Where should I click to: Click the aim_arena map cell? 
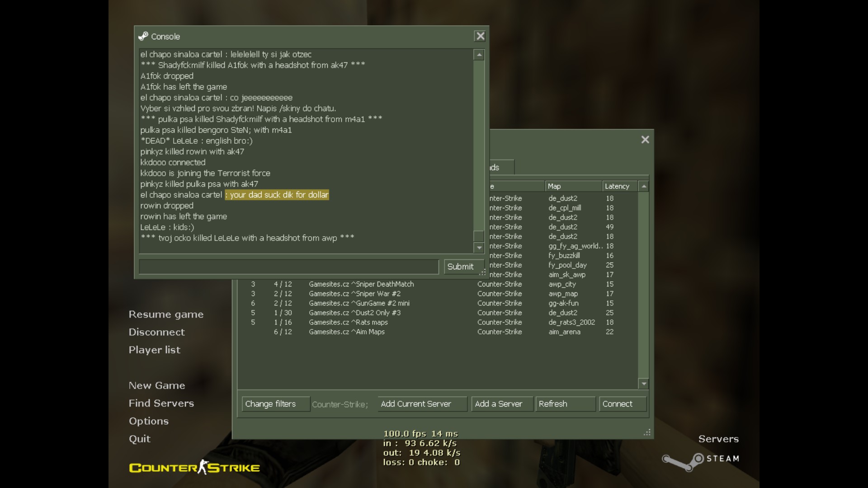click(x=564, y=332)
